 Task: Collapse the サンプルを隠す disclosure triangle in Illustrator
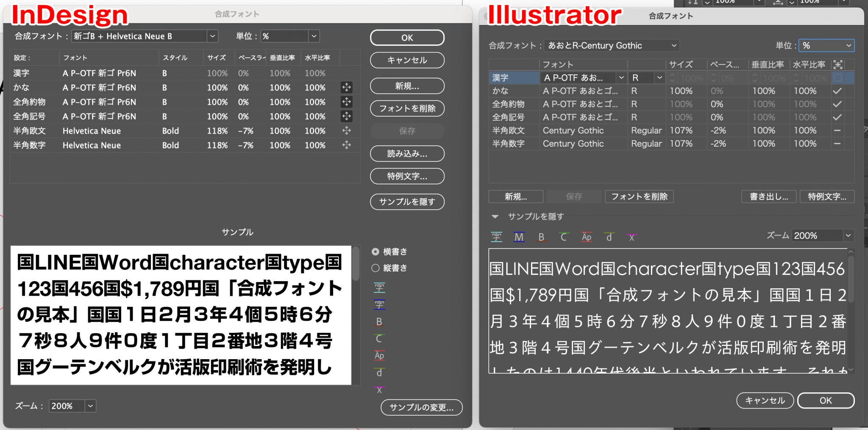(495, 216)
